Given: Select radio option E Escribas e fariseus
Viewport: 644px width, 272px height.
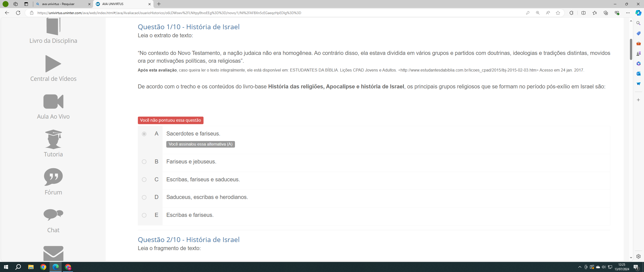Looking at the screenshot, I should coord(144,215).
